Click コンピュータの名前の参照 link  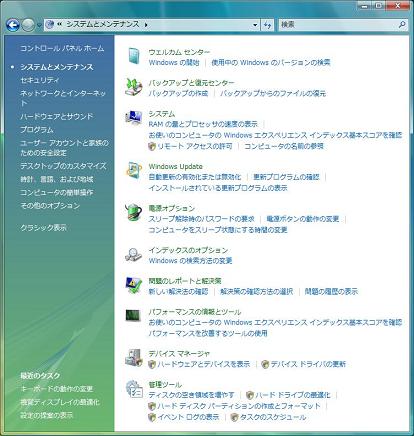[x=284, y=146]
